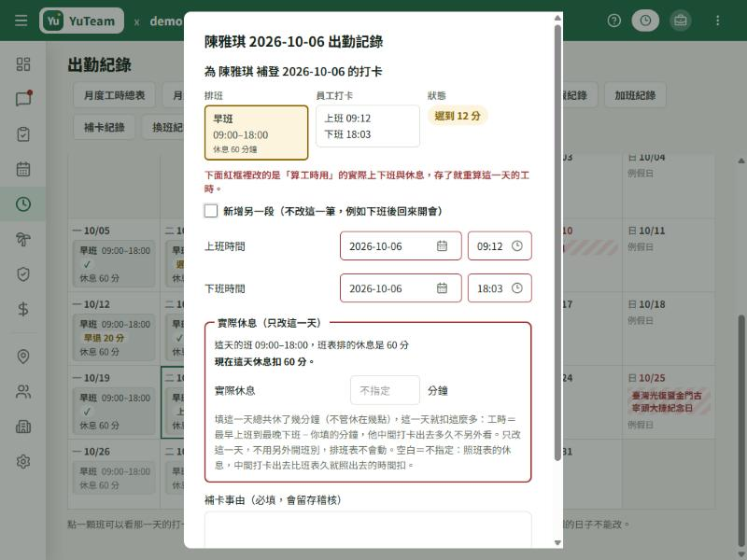Click the 出勤紀錄 page heading
The image size is (747, 560).
pos(99,64)
